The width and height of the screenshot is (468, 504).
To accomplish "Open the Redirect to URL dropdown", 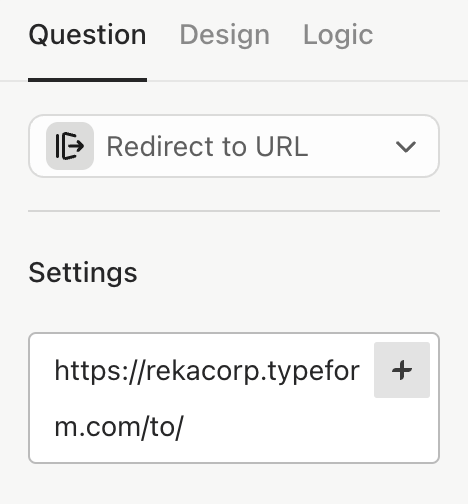I will [x=234, y=146].
